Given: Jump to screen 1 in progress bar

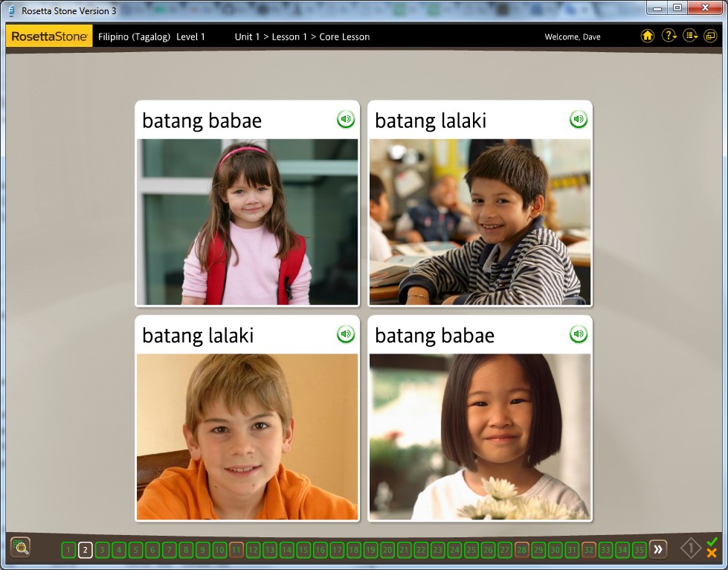Looking at the screenshot, I should 68,550.
